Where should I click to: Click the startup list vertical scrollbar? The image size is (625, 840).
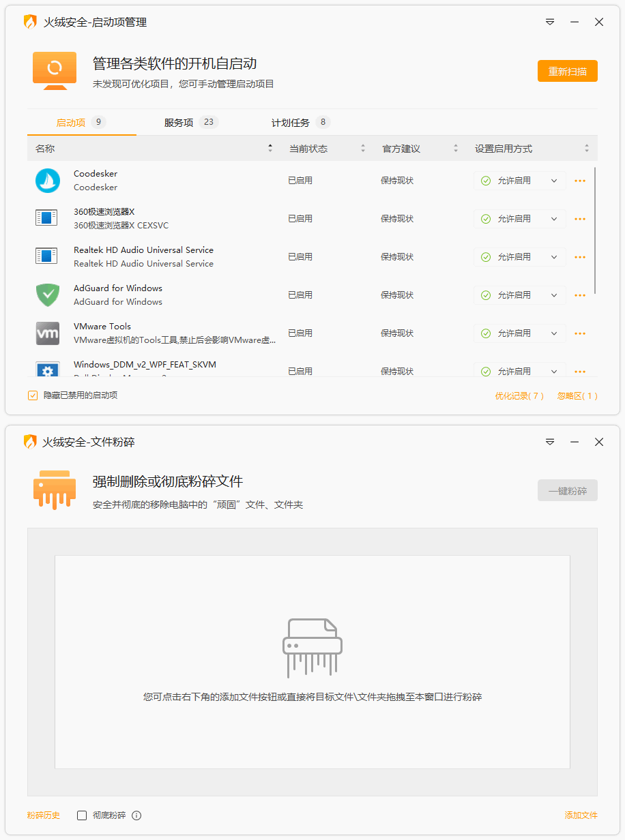(596, 230)
